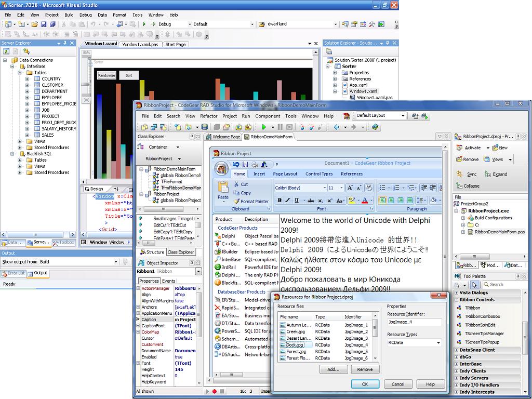Select the TRibbonComboBox component in Tool Palette
This screenshot has width=532, height=399.
482,316
